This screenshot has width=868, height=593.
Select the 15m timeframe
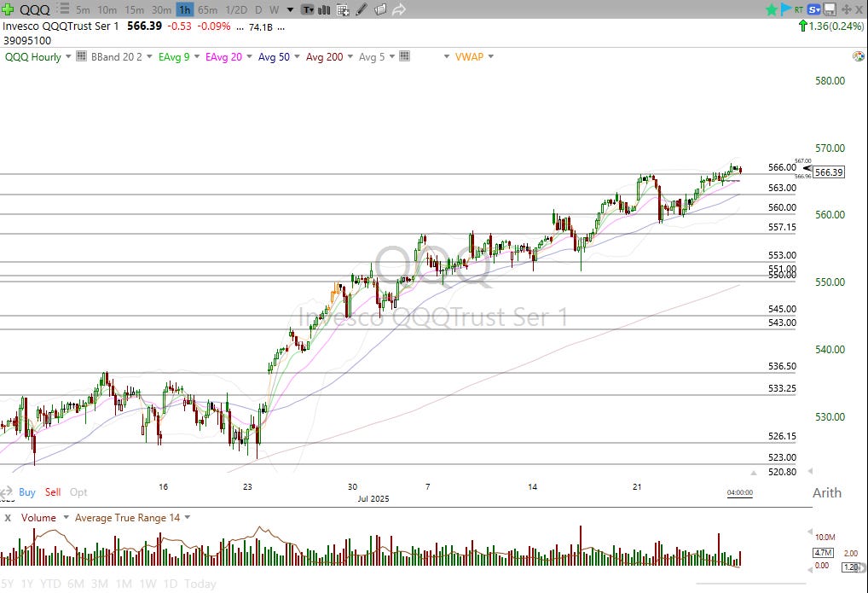(x=134, y=9)
